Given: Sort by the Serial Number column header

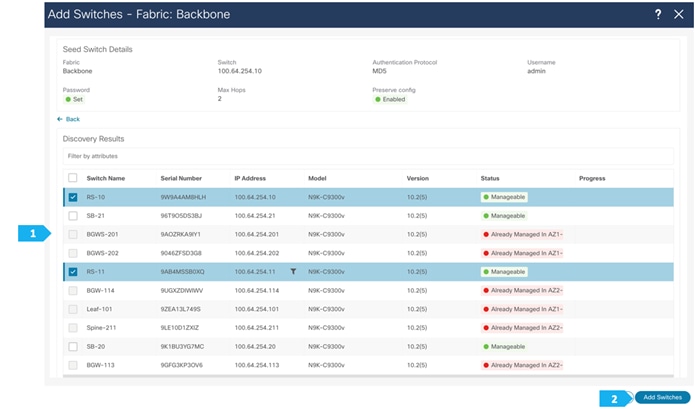Looking at the screenshot, I should pyautogui.click(x=181, y=178).
